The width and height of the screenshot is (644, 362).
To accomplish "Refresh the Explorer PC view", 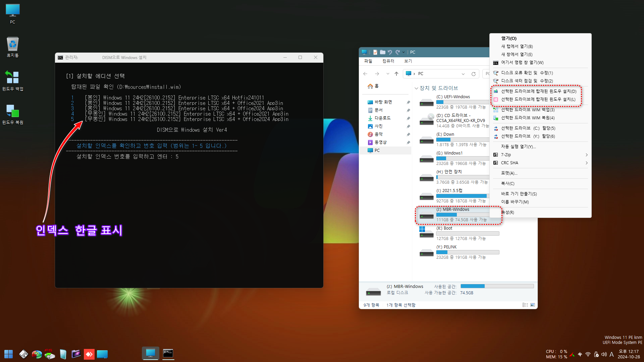I will pos(474,74).
